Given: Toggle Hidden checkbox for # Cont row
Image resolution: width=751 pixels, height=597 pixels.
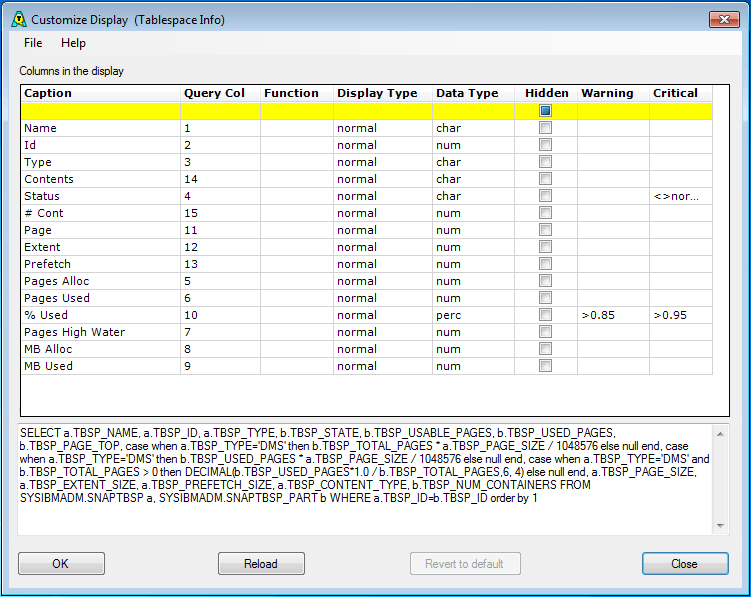Looking at the screenshot, I should pyautogui.click(x=545, y=213).
